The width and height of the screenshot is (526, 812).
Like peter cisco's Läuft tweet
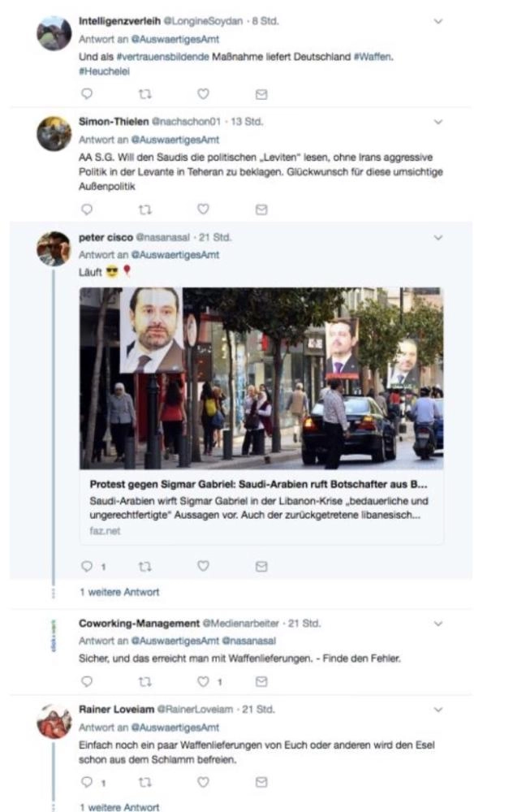click(203, 566)
